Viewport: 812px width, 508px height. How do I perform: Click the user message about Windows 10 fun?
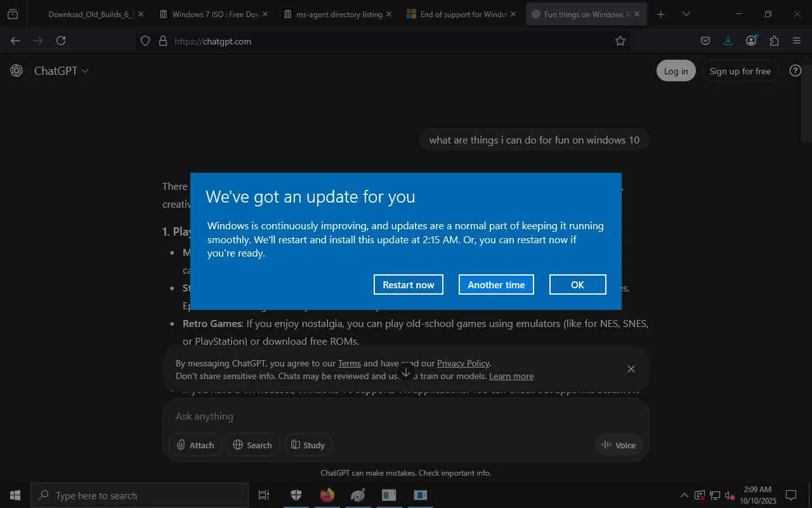click(x=534, y=140)
